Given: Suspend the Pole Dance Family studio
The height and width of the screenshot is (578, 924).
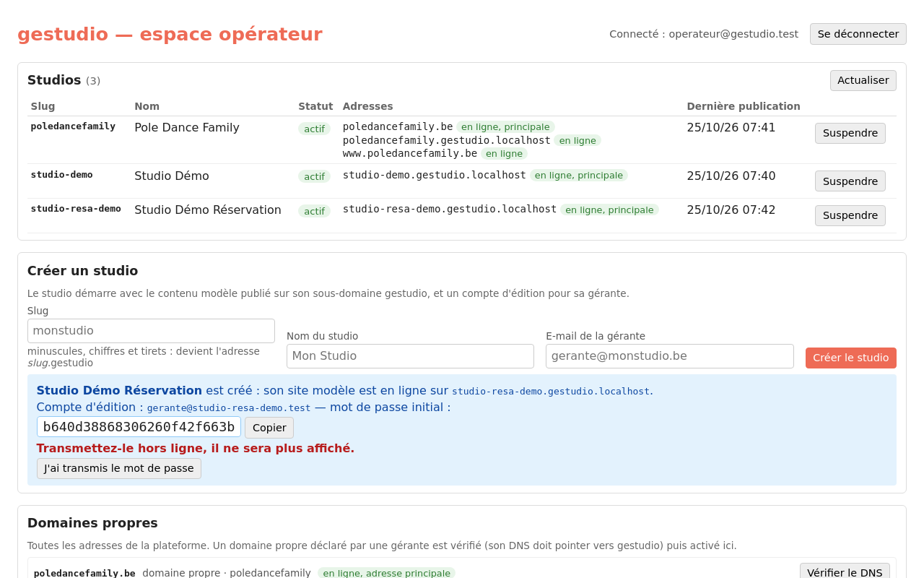Looking at the screenshot, I should pos(850,133).
